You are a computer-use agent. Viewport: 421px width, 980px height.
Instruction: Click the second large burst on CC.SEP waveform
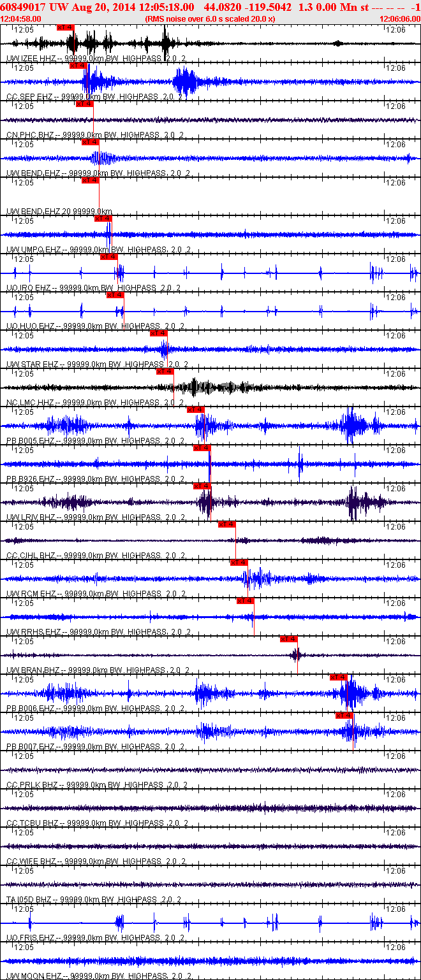point(186,82)
